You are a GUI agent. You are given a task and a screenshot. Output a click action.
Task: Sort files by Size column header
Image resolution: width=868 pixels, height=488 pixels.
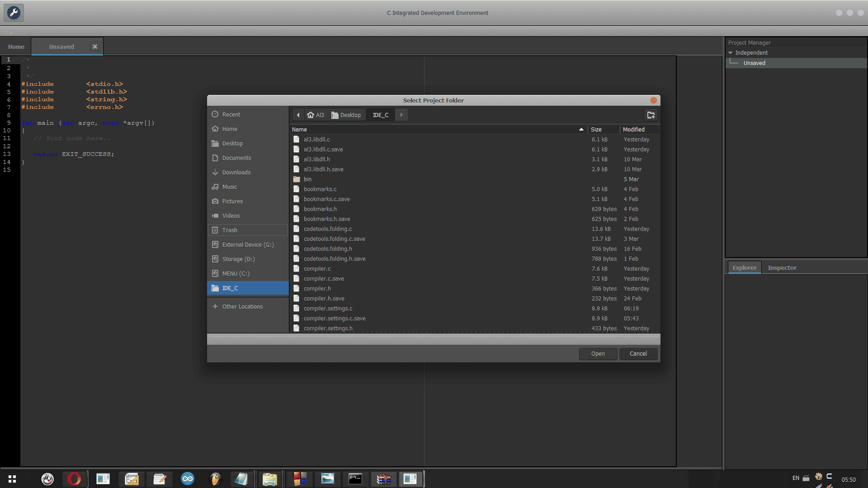604,129
